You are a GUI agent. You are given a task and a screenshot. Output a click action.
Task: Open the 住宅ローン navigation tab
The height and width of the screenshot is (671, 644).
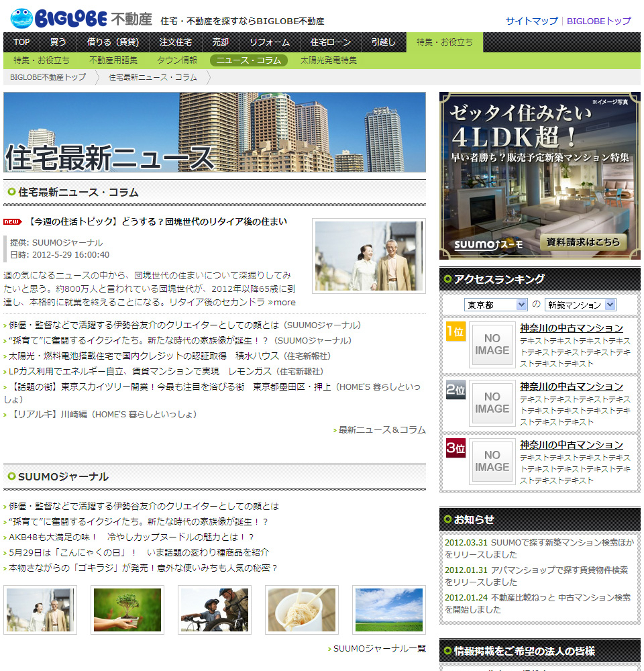pyautogui.click(x=330, y=42)
